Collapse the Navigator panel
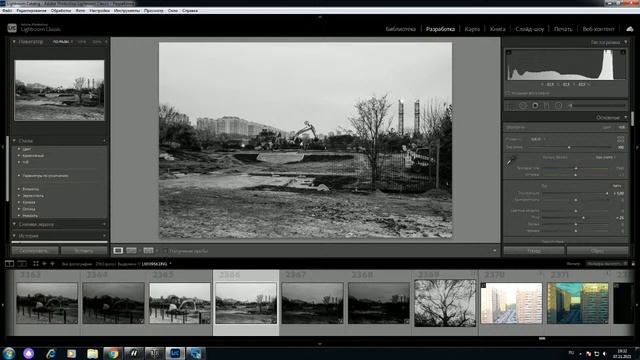Image resolution: width=640 pixels, height=360 pixels. [14, 42]
